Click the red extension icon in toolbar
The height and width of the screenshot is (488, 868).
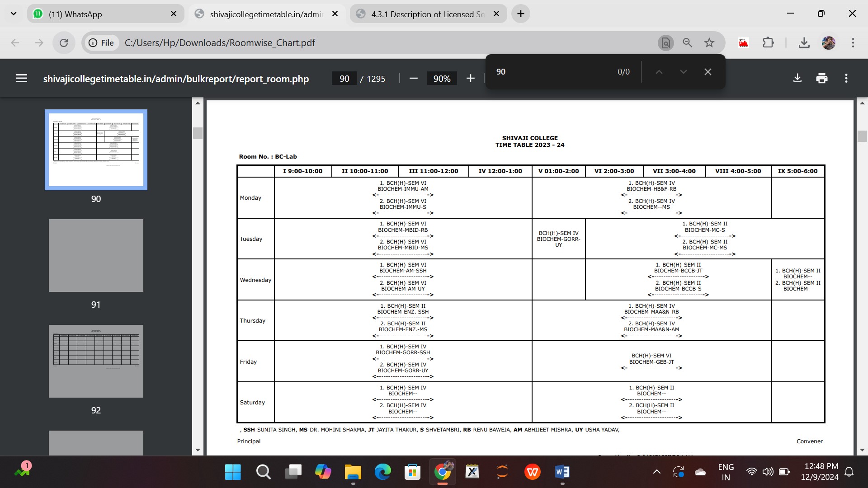pyautogui.click(x=744, y=43)
